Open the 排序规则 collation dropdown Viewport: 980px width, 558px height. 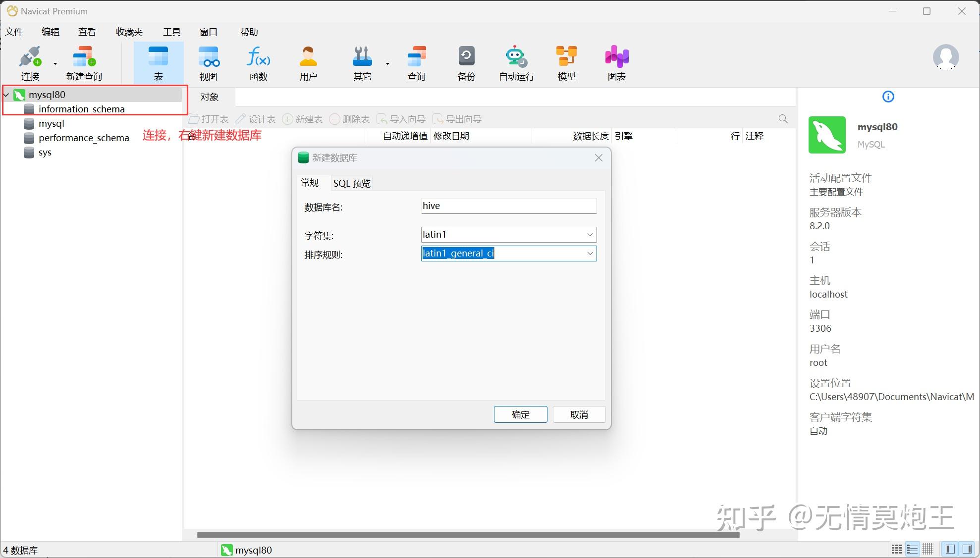pos(589,254)
